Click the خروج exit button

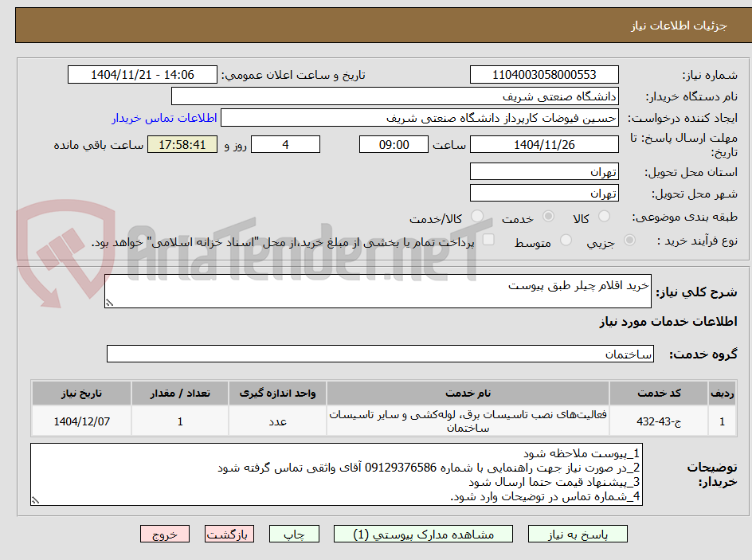[164, 534]
